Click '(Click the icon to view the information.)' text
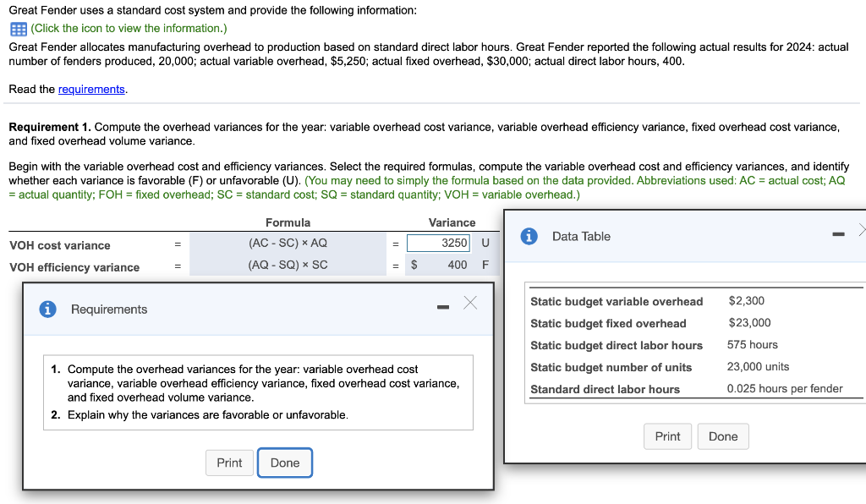 pos(129,28)
